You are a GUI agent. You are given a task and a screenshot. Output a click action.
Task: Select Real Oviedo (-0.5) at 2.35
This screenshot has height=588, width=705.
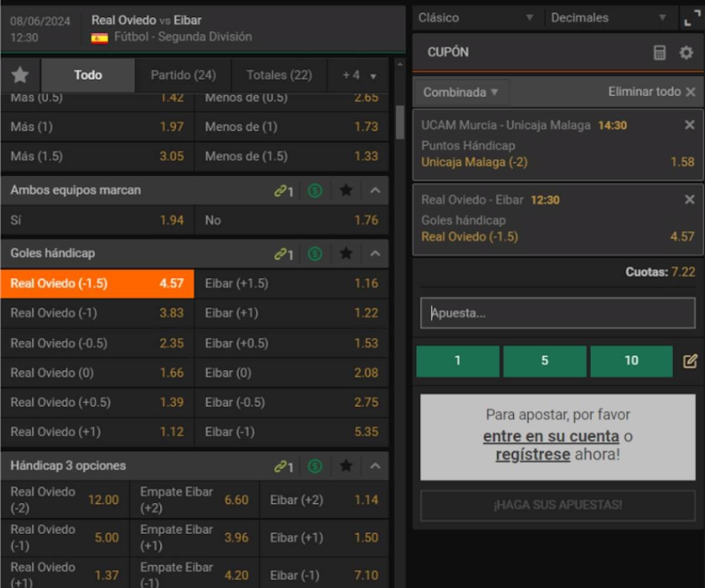click(98, 343)
